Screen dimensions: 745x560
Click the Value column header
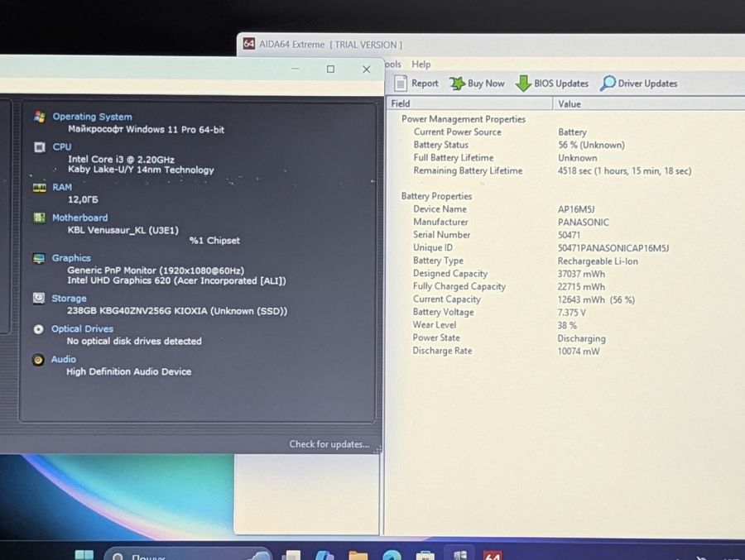tap(649, 104)
